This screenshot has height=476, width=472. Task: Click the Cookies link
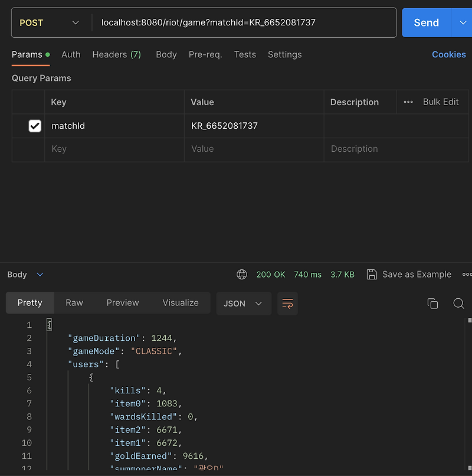(x=448, y=55)
